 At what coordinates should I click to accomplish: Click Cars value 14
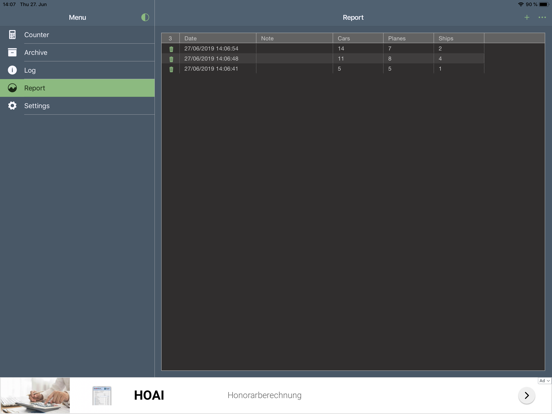coord(341,49)
